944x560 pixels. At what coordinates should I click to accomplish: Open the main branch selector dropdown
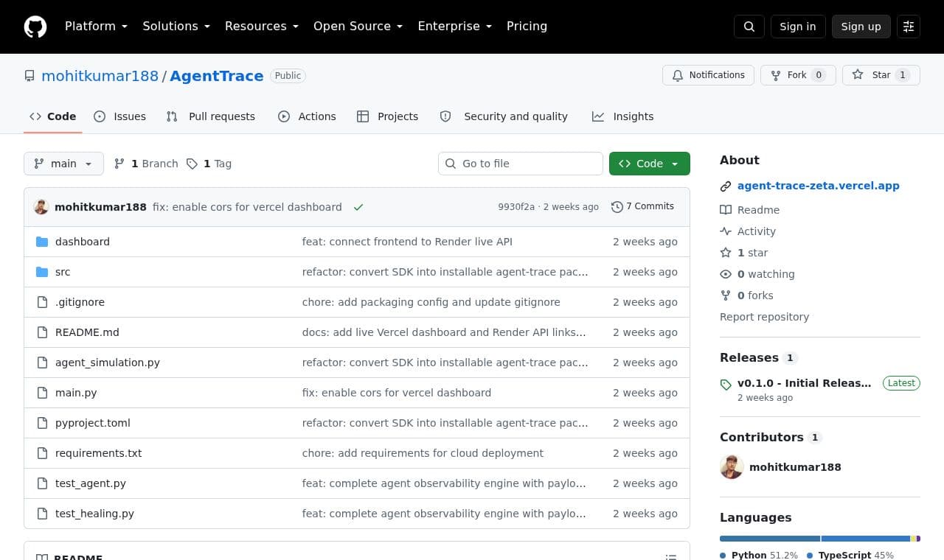pyautogui.click(x=63, y=164)
